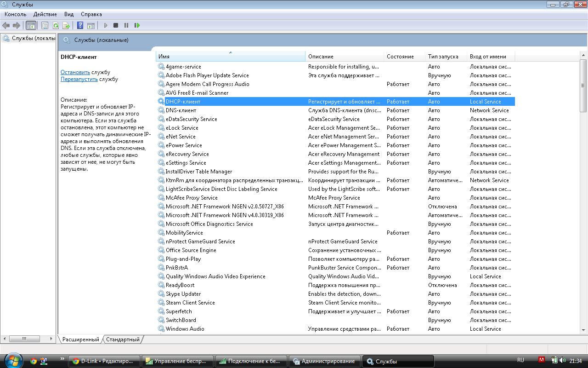The height and width of the screenshot is (368, 588).
Task: Click the Остановить service link
Action: point(75,72)
